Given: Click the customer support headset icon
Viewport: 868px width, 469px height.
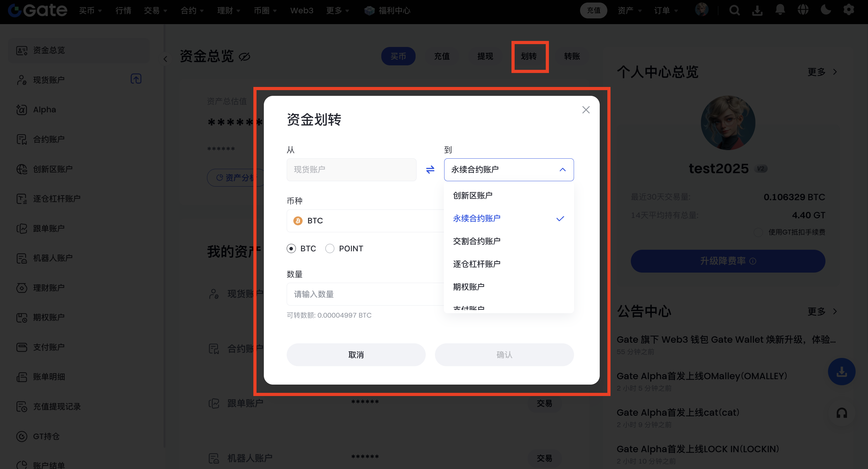Looking at the screenshot, I should [x=841, y=413].
